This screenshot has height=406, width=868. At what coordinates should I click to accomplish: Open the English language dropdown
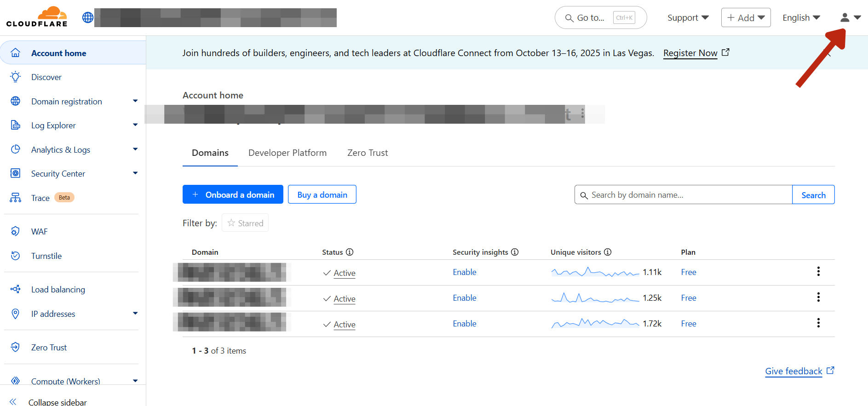801,17
